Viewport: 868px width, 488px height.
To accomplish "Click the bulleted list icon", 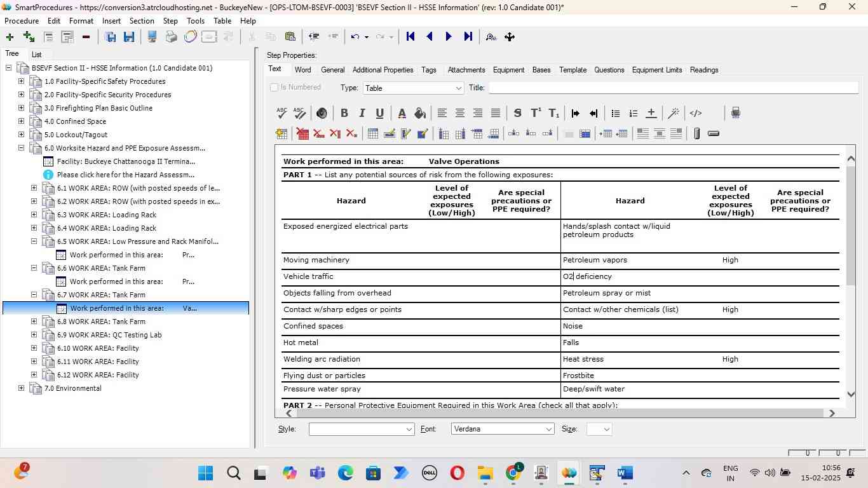I will tap(615, 113).
